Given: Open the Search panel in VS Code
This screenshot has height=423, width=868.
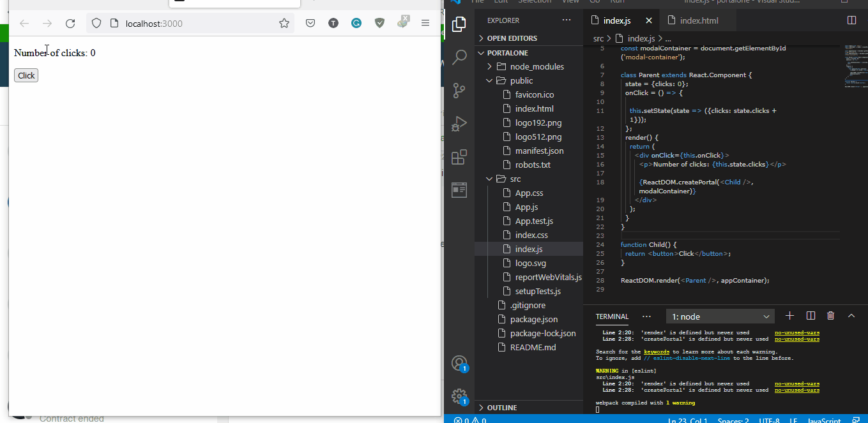Looking at the screenshot, I should (x=459, y=57).
